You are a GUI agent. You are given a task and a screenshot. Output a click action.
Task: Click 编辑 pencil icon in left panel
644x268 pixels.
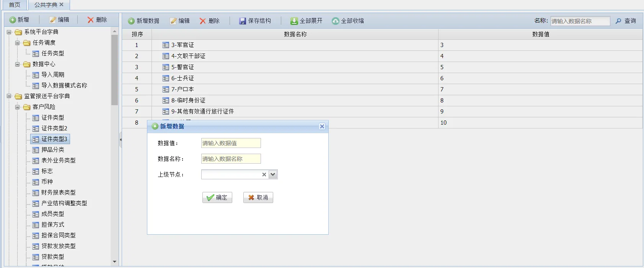53,20
